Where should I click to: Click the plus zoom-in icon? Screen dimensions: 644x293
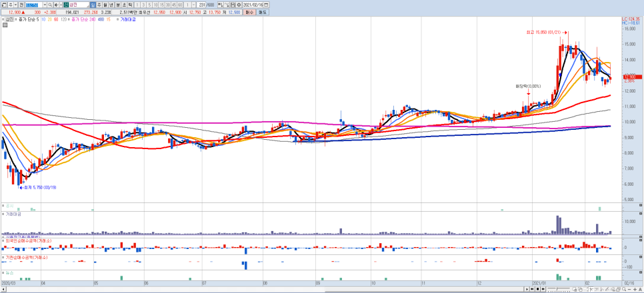(x=635, y=289)
